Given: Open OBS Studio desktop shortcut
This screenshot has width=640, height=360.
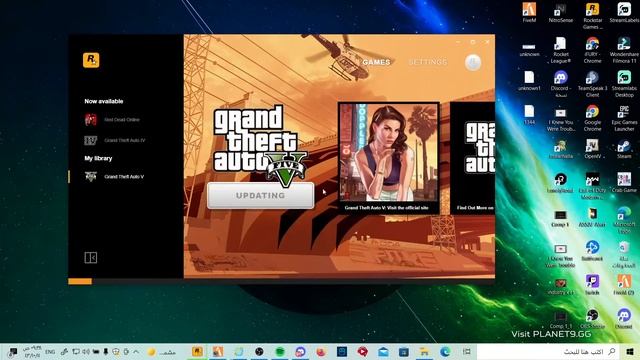Looking at the screenshot, I should coord(592,319).
